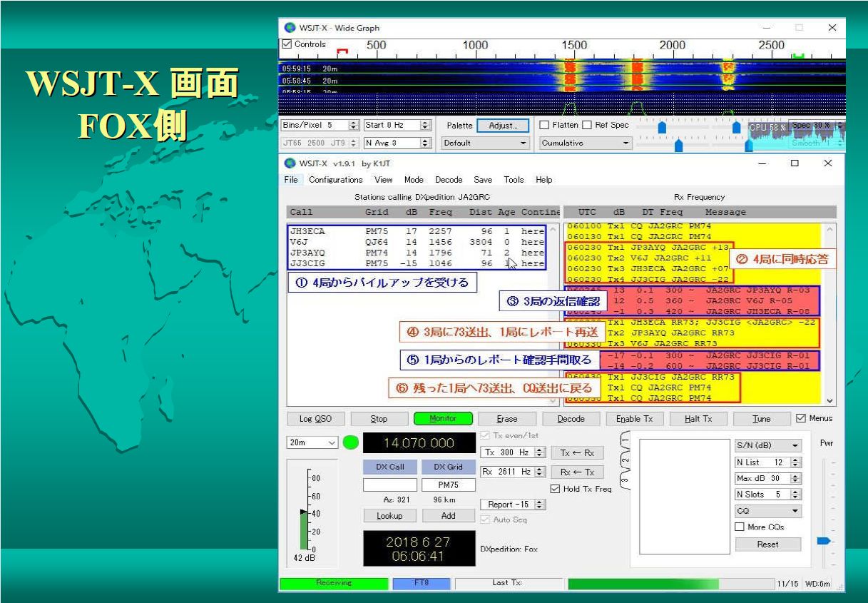Open the Configurations menu
Image resolution: width=868 pixels, height=603 pixels.
335,180
